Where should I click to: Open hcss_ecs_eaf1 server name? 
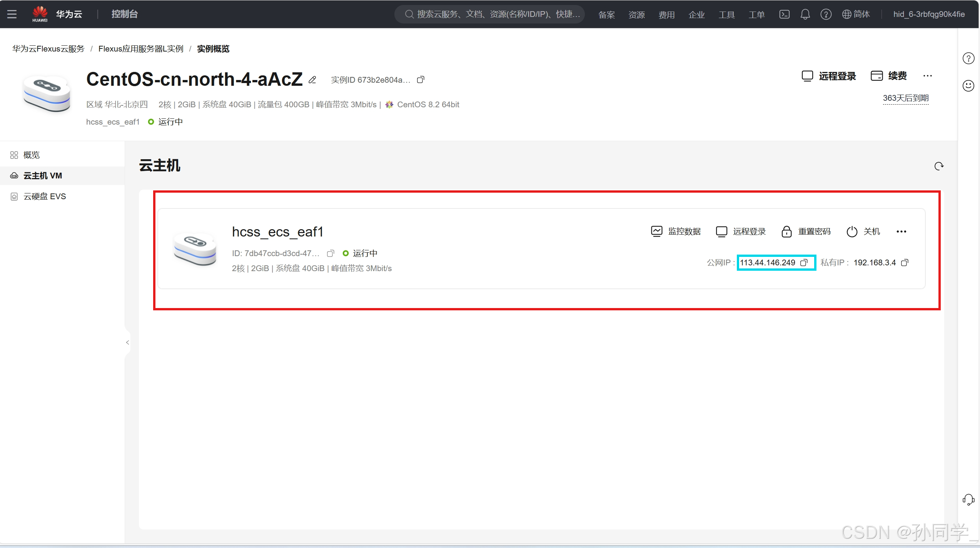(x=277, y=232)
